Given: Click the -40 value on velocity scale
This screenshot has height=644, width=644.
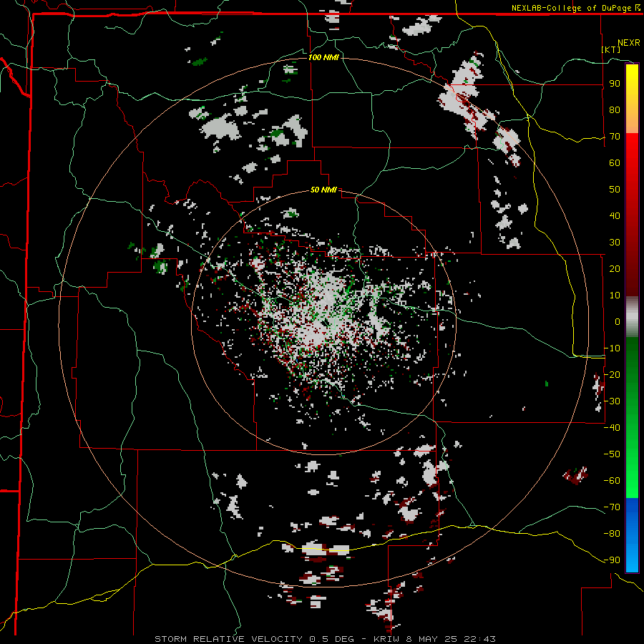Looking at the screenshot, I should [612, 428].
